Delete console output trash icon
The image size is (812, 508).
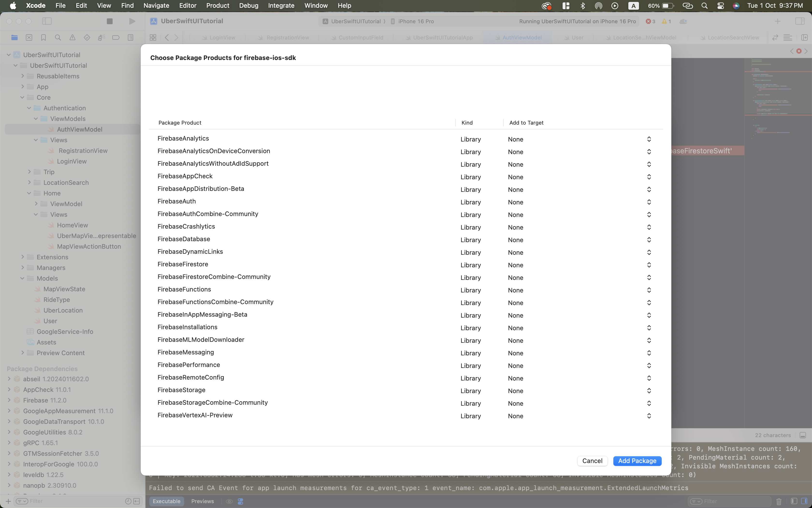[x=779, y=501]
